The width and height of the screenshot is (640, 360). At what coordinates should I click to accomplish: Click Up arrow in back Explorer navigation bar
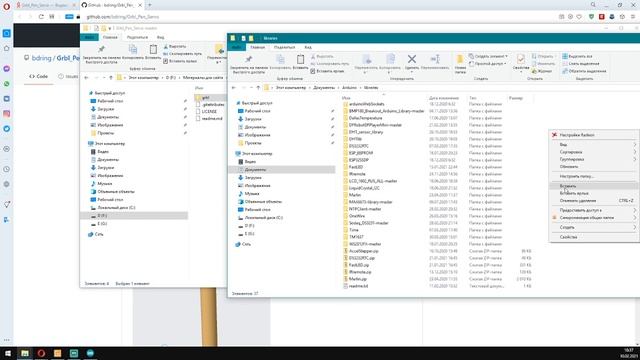pos(111,78)
